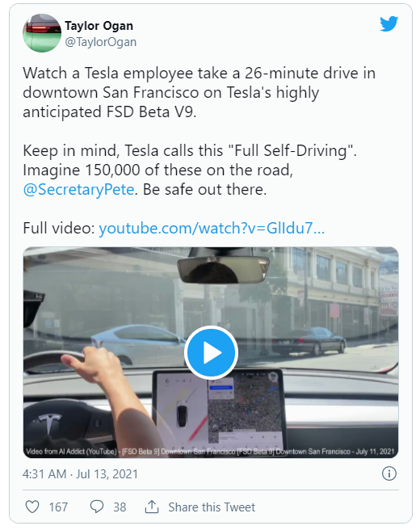Visit the @SecretaryPete mention
The image size is (420, 530).
coord(78,189)
